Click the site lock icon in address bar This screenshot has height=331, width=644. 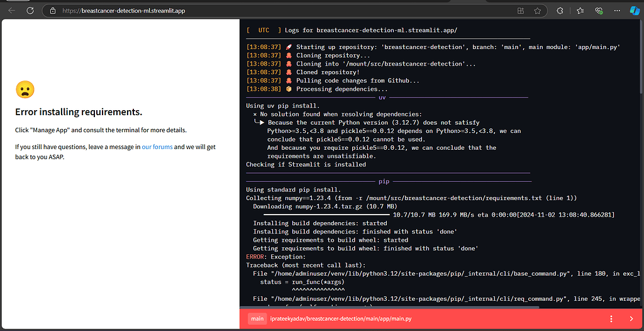click(x=53, y=11)
